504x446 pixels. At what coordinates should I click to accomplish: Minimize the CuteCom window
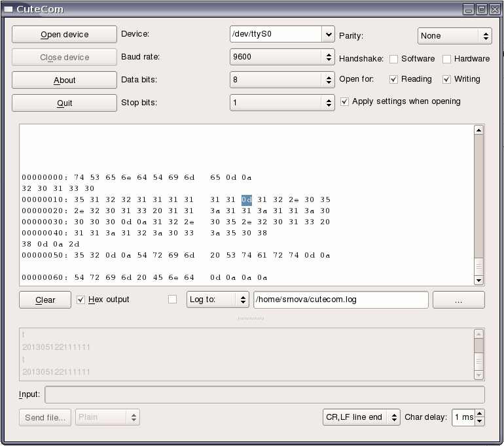[469, 9]
